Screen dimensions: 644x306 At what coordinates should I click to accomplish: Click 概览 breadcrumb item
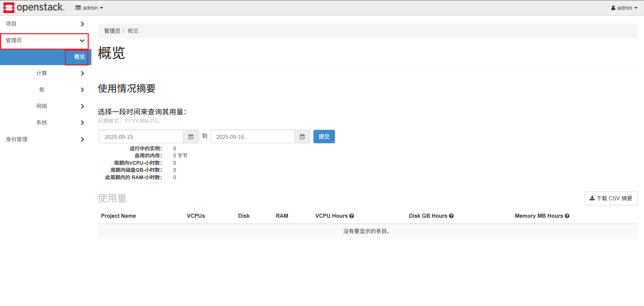[x=133, y=31]
